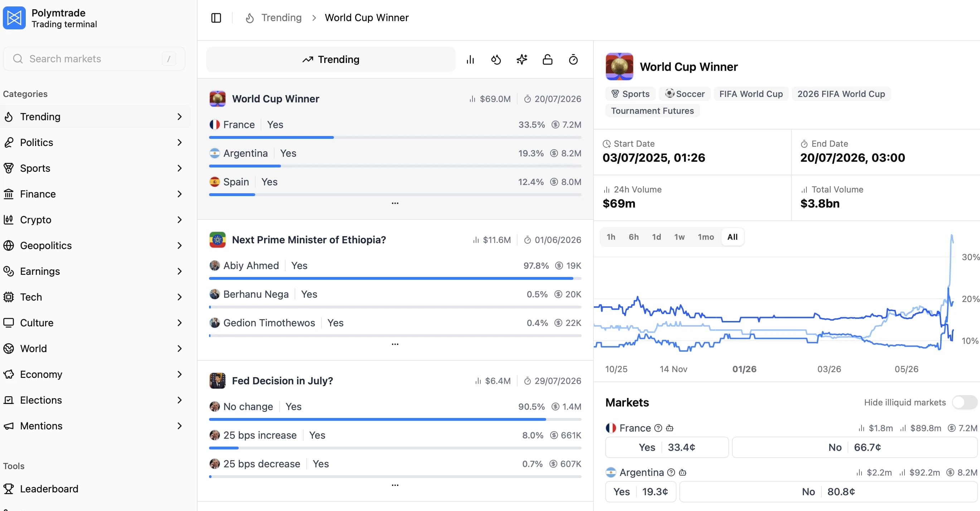
Task: Expand the Politics category chevron
Action: [180, 142]
